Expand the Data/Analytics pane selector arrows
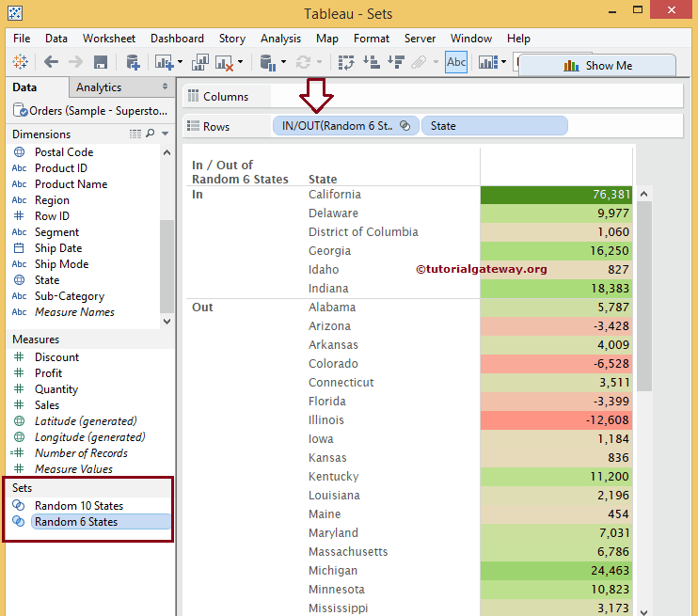Image resolution: width=698 pixels, height=616 pixels. pos(166,87)
